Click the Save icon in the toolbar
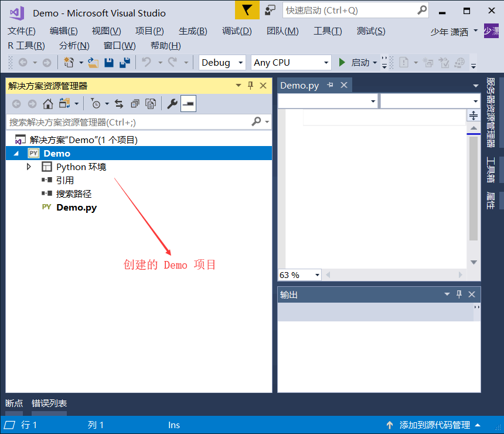 point(109,62)
